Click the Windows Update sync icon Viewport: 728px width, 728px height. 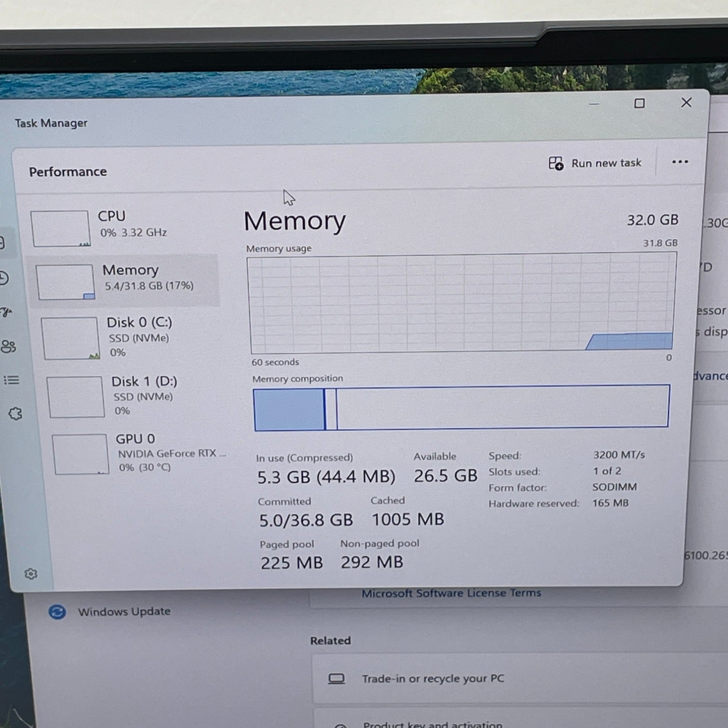click(57, 612)
